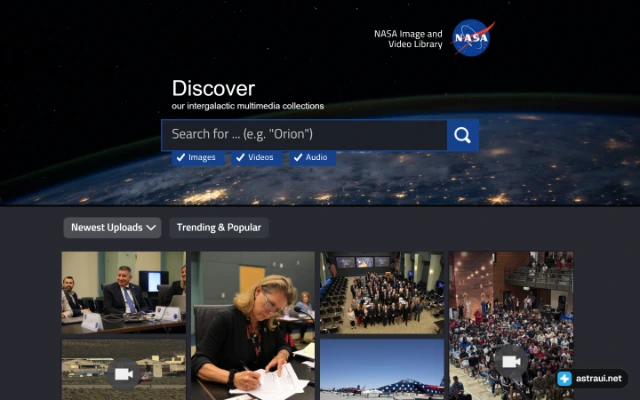
Task: Uncheck the Audio filter checkbox
Action: pos(313,158)
